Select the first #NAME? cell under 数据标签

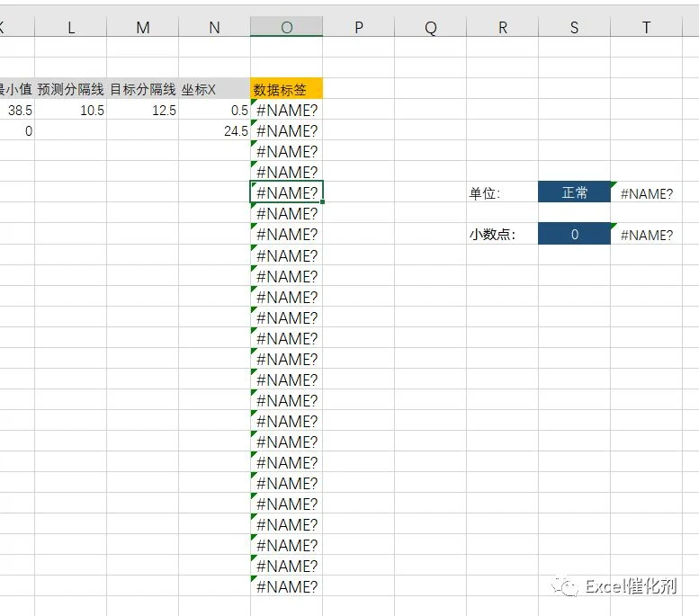coord(287,110)
